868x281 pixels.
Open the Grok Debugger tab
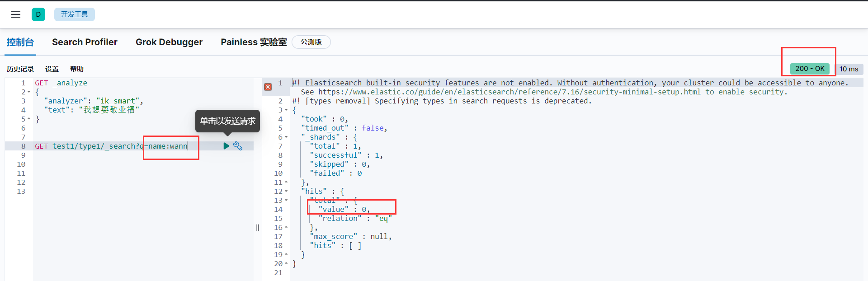169,42
